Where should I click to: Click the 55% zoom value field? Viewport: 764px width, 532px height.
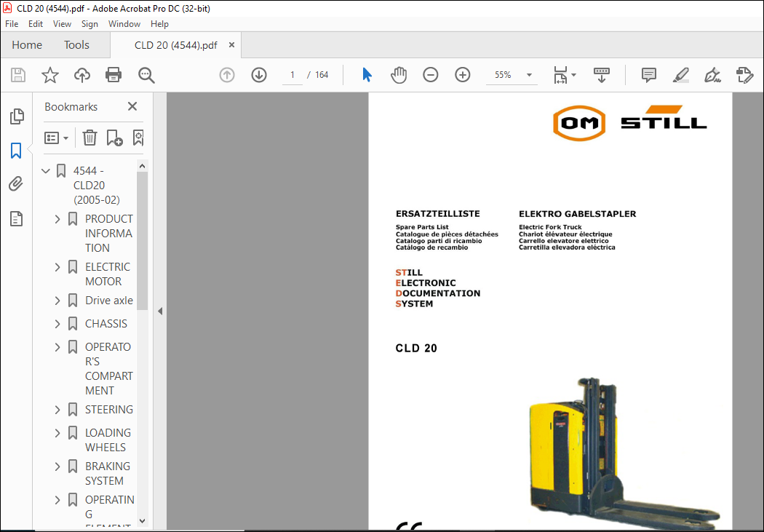(x=503, y=75)
